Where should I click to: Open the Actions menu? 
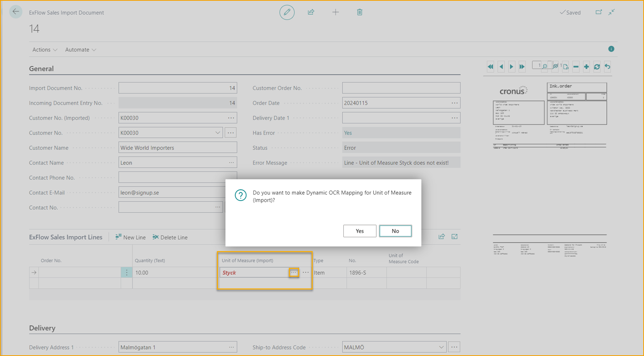[x=45, y=50]
